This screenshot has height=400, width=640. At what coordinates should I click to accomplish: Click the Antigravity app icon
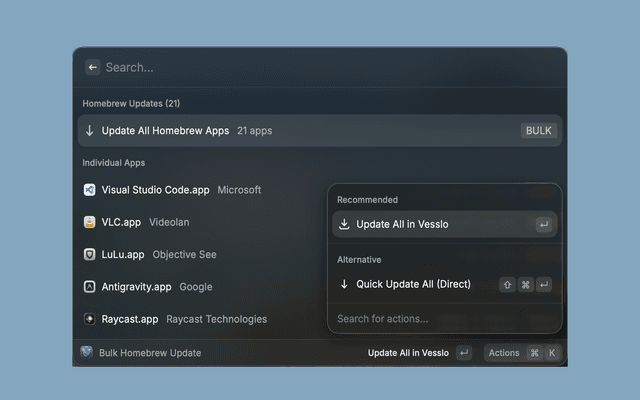click(89, 287)
